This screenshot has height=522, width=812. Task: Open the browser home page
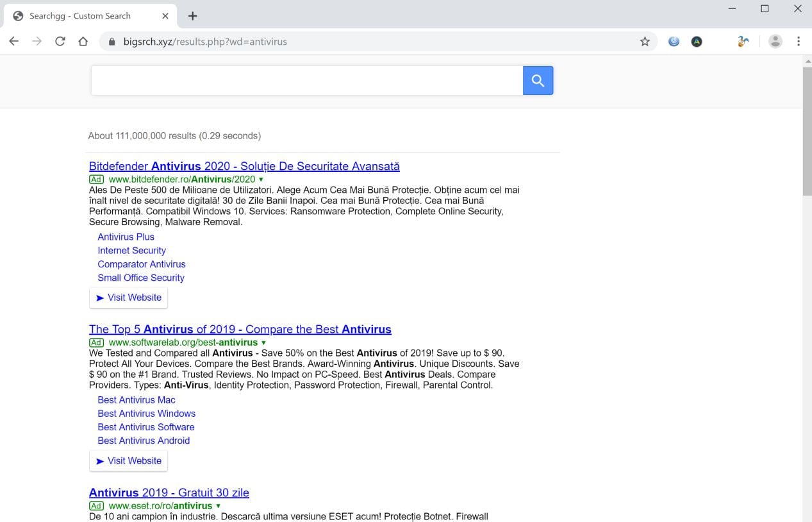(x=83, y=42)
